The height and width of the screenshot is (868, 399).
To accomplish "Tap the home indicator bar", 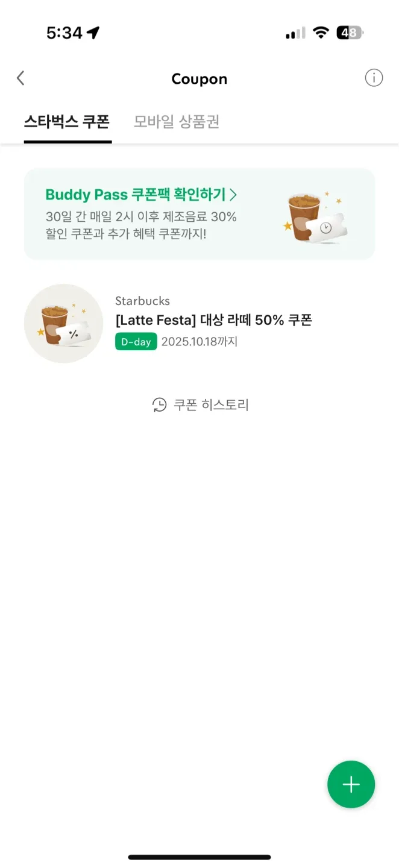I will [199, 857].
